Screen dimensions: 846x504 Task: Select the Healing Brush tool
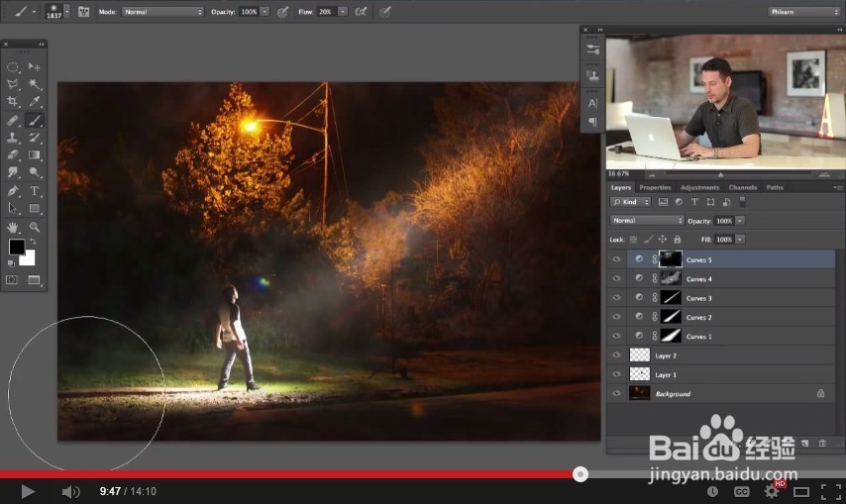[x=13, y=121]
